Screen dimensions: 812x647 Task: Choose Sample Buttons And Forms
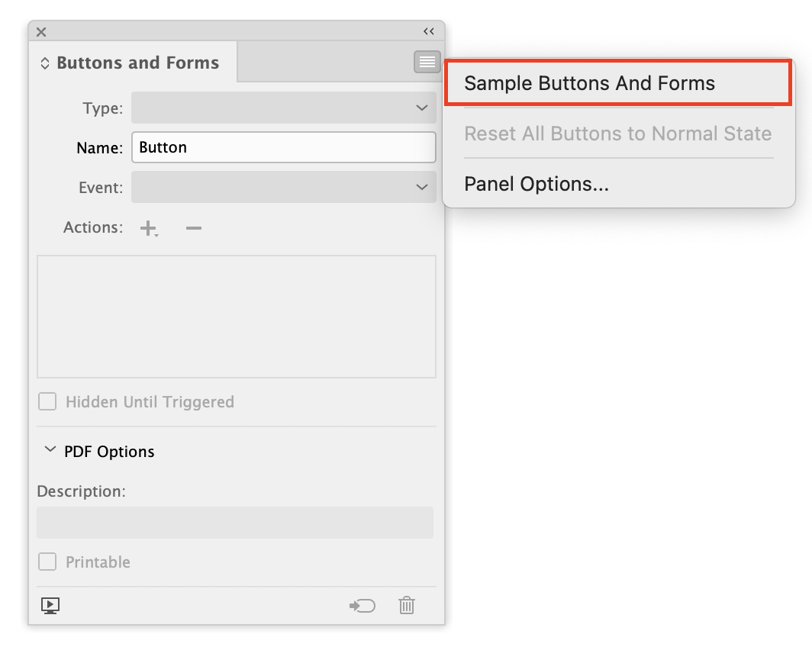coord(588,82)
